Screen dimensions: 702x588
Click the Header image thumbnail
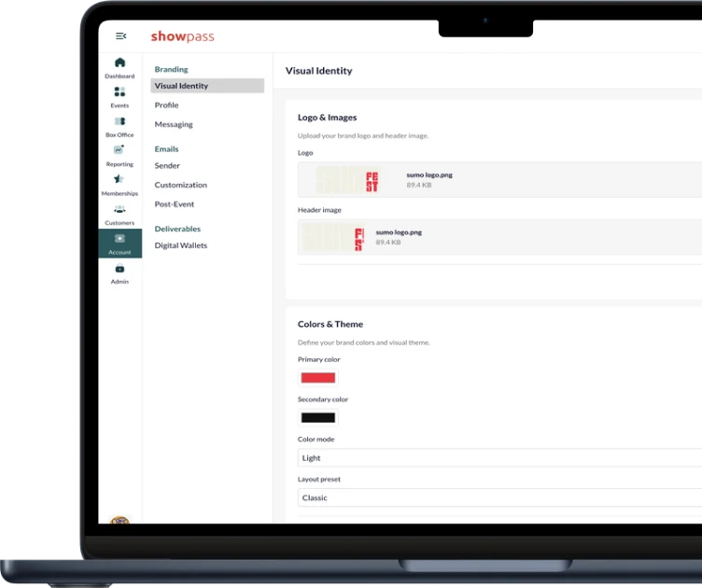pos(332,237)
